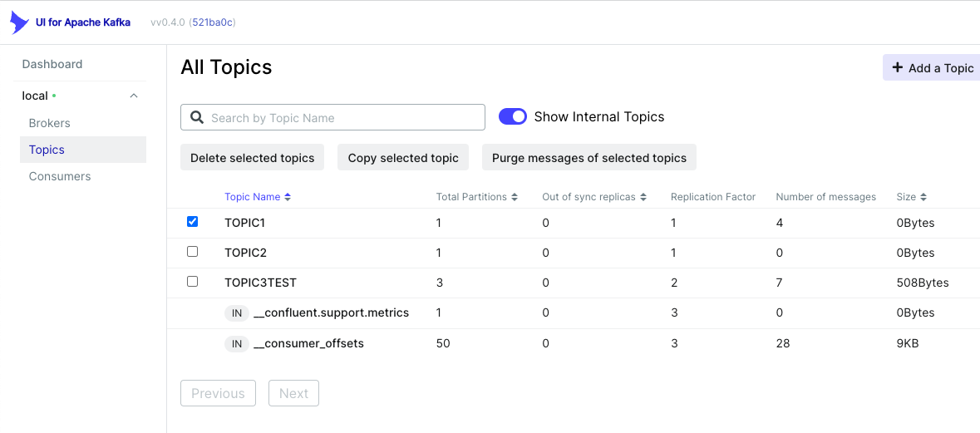Viewport: 980px width, 433px height.
Task: Click the green local cluster status dot
Action: click(x=54, y=96)
